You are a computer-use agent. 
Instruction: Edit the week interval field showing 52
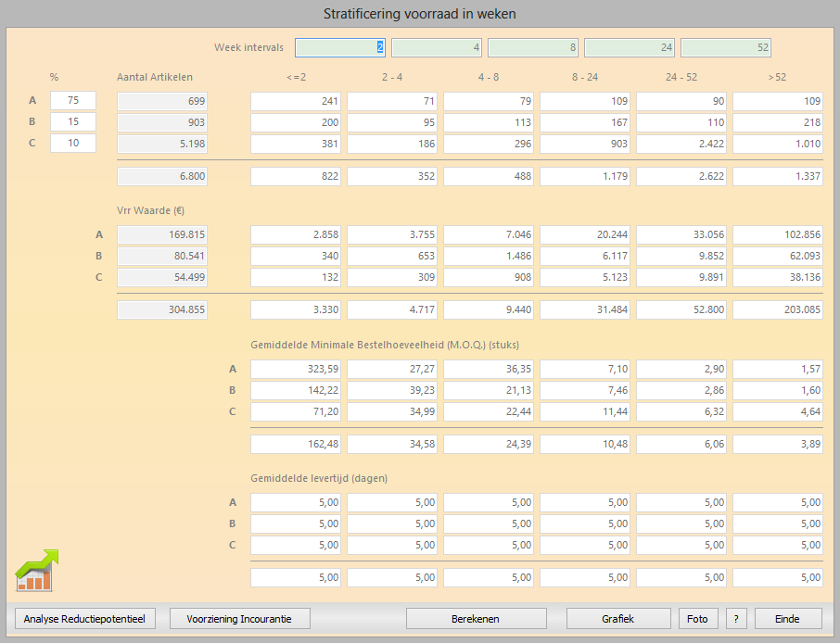pos(725,47)
